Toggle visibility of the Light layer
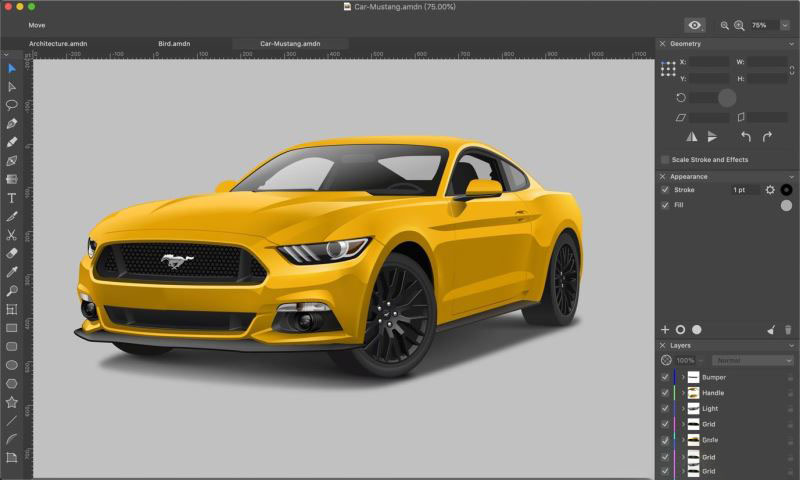 665,408
